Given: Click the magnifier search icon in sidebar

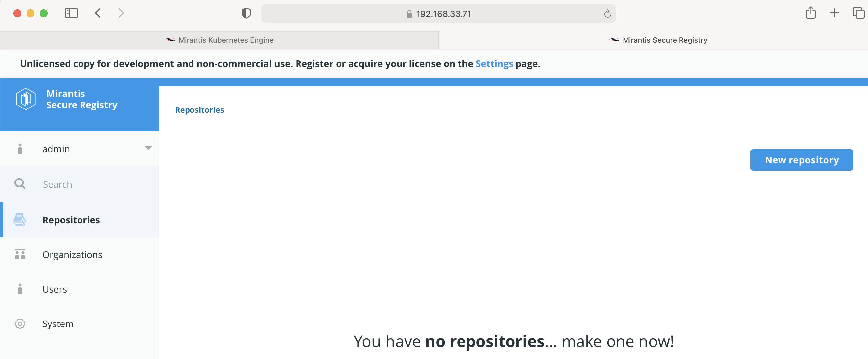Looking at the screenshot, I should point(20,184).
